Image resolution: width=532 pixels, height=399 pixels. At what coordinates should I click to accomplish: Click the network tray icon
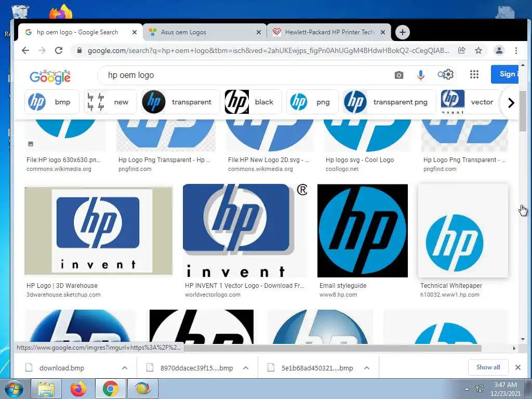pyautogui.click(x=480, y=389)
